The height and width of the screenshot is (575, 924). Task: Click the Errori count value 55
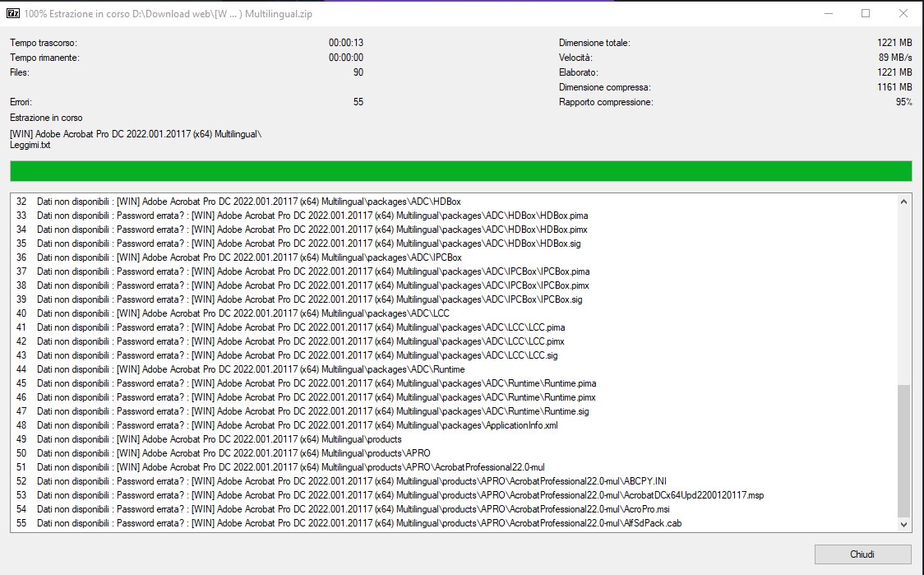click(x=358, y=102)
